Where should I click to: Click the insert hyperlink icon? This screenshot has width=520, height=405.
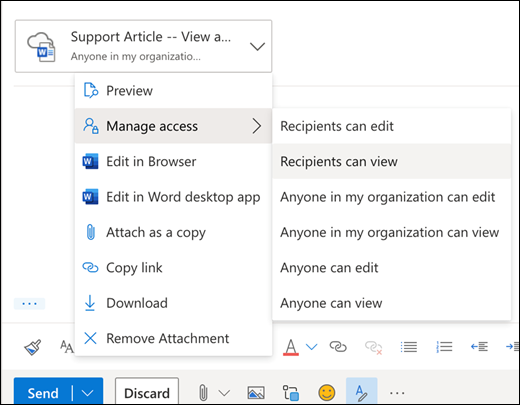click(338, 347)
